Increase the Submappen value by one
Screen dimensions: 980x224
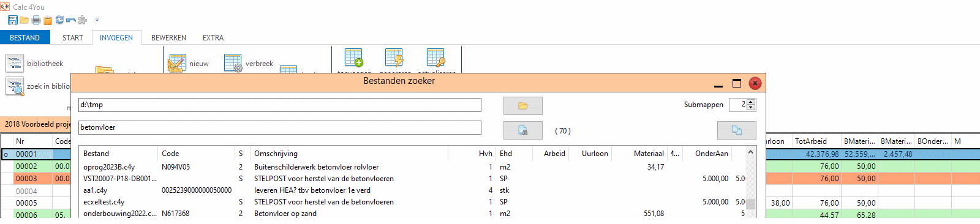(x=752, y=102)
